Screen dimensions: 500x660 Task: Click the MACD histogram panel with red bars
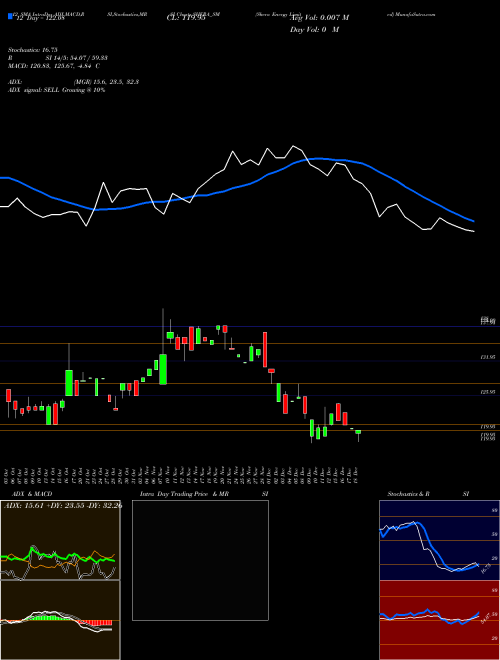60,620
